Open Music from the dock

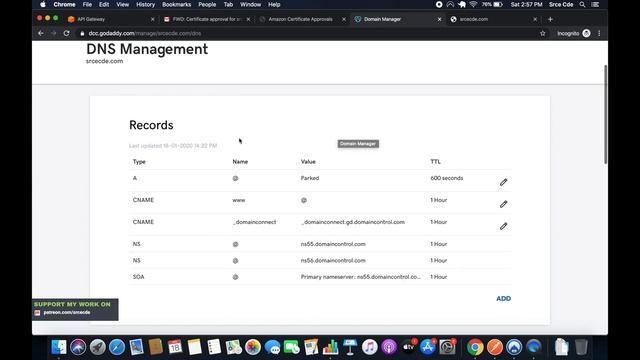pyautogui.click(x=369, y=347)
